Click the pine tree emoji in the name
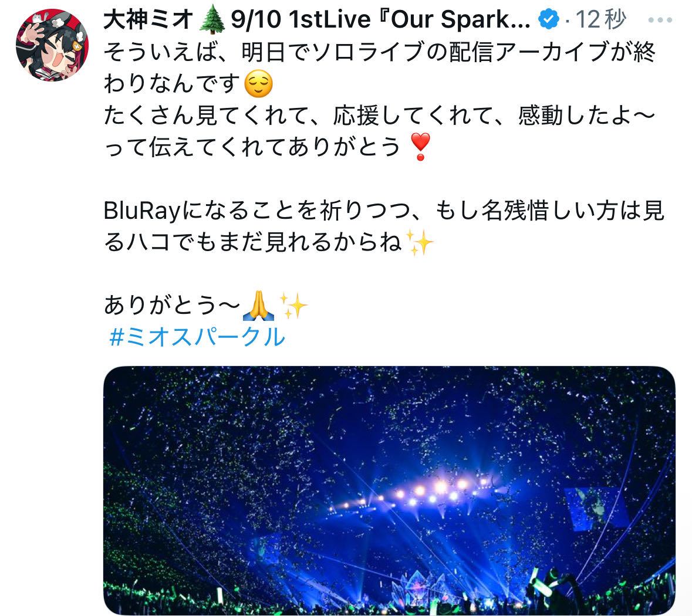 [x=212, y=20]
